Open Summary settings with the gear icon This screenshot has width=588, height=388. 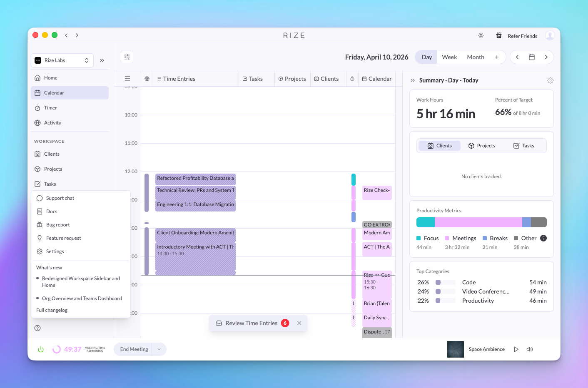[551, 80]
